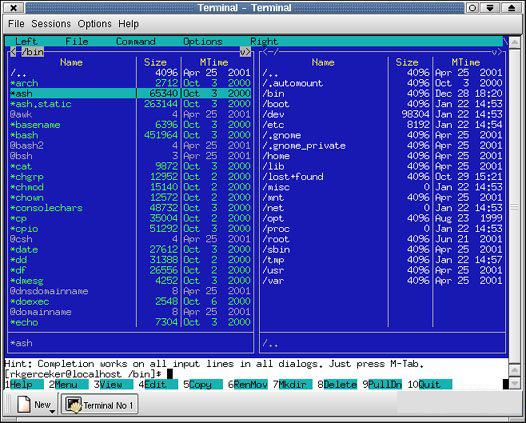Open the Midnight Commander Left menu
Screen dimensions: 526x423
click(x=26, y=41)
